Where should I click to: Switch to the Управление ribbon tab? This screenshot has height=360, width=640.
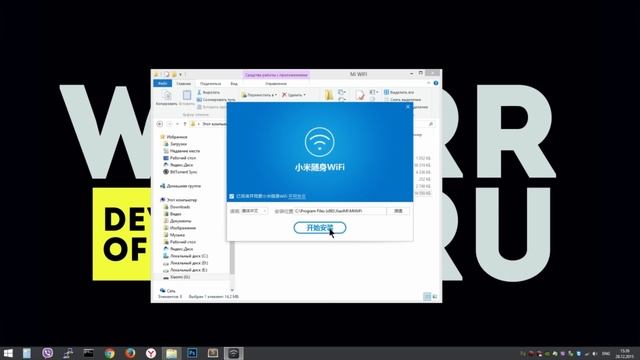(276, 84)
